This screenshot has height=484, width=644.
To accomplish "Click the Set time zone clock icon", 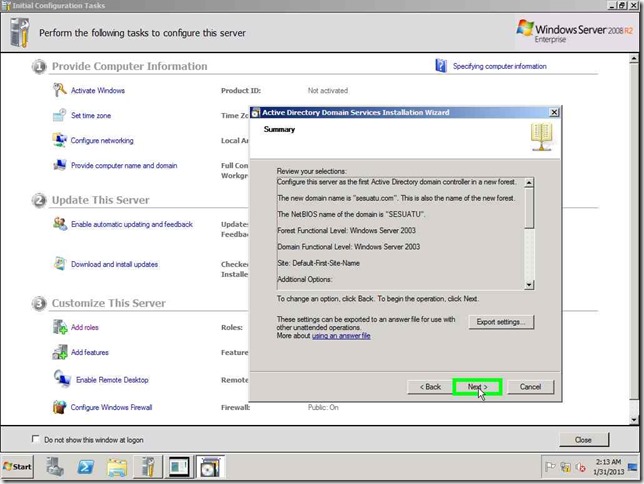I will point(60,115).
